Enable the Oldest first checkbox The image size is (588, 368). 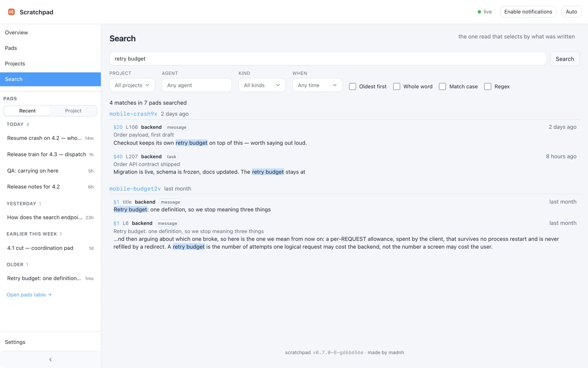352,86
